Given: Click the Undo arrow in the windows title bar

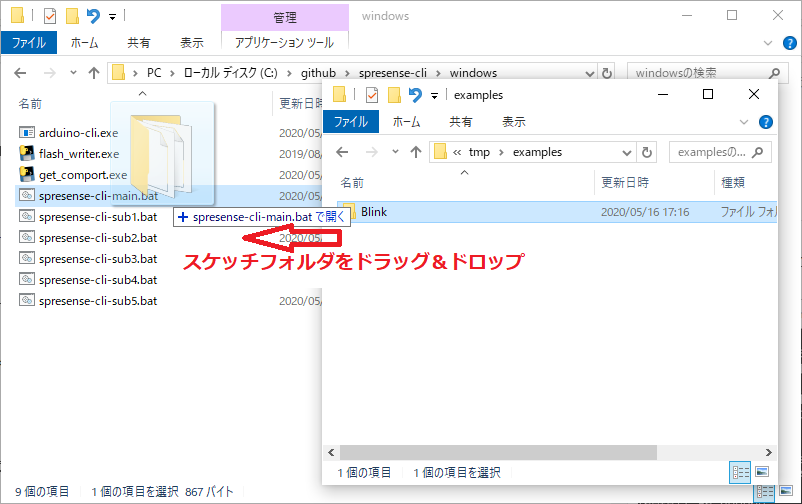Looking at the screenshot, I should coord(93,16).
